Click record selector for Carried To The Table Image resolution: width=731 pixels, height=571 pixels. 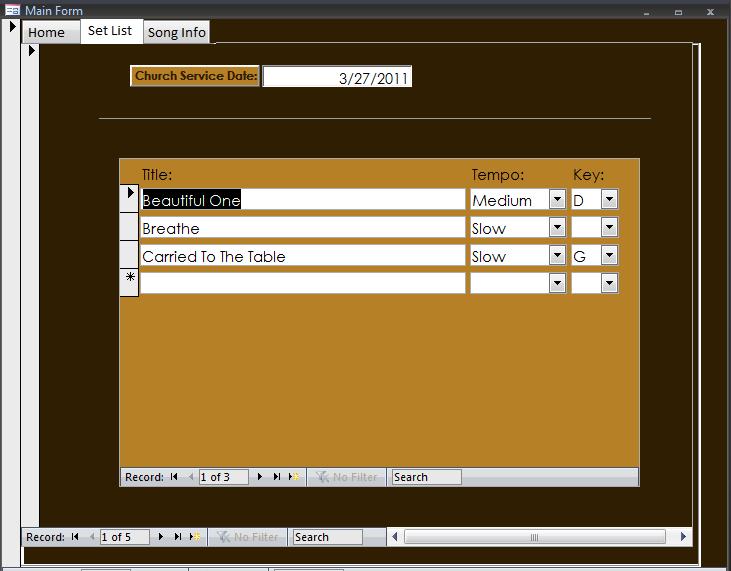point(129,255)
